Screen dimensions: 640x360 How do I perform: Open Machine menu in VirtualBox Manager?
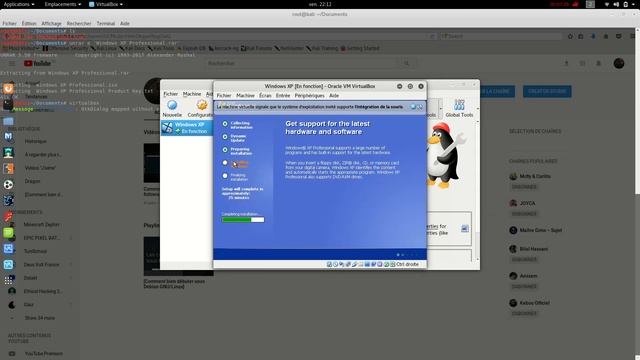click(192, 94)
